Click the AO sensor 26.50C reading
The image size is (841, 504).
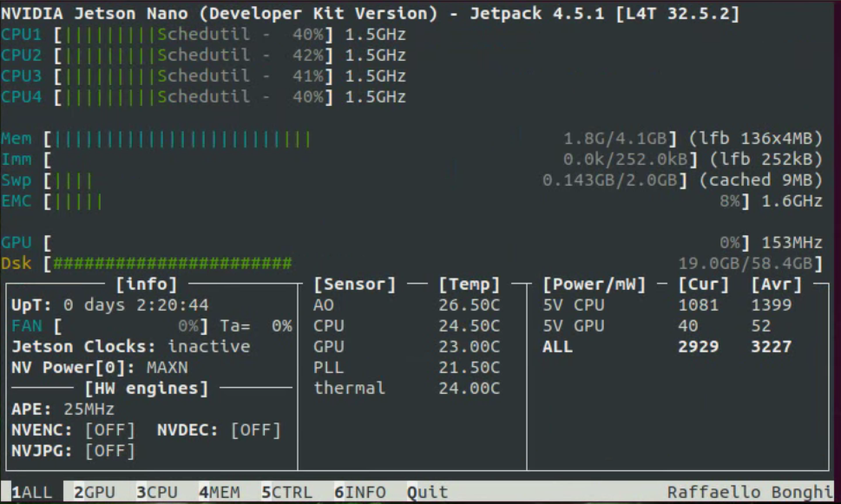pyautogui.click(x=470, y=305)
